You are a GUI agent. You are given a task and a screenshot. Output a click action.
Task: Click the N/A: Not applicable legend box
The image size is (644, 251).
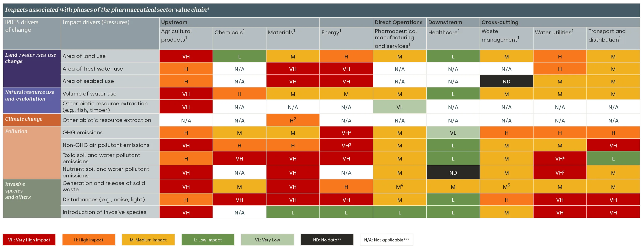[x=386, y=240]
